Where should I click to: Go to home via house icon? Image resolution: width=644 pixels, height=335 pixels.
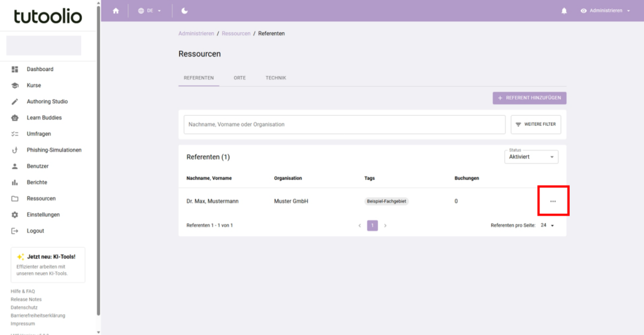click(116, 11)
